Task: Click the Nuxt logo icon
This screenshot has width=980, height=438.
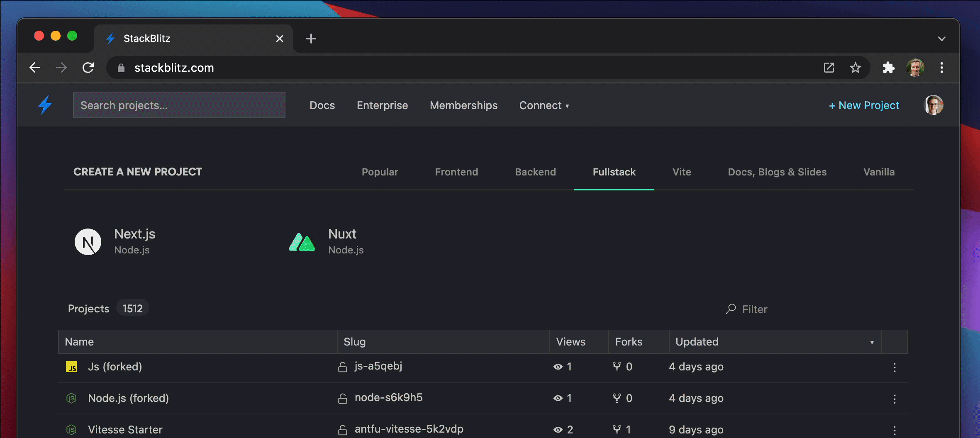Action: (302, 242)
